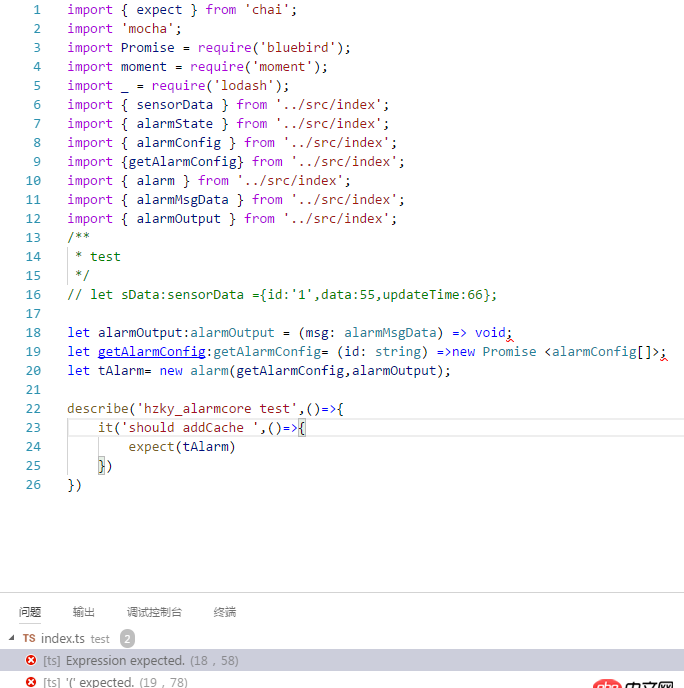The image size is (684, 688).
Task: Click the TS file icon beside index.ts
Action: [x=29, y=638]
